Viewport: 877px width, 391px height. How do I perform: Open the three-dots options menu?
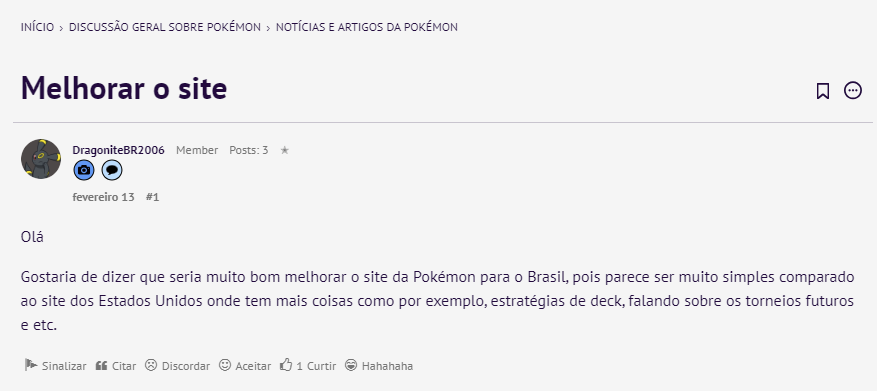(x=852, y=91)
